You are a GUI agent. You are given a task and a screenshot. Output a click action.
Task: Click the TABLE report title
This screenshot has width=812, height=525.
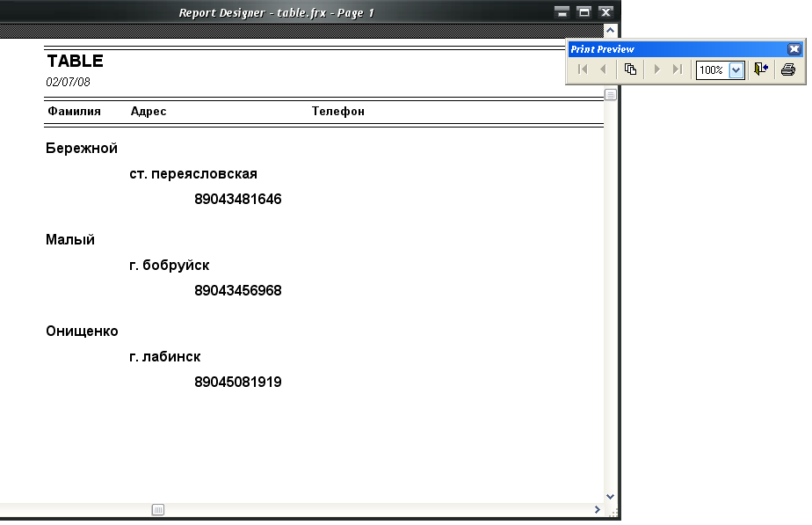(75, 62)
